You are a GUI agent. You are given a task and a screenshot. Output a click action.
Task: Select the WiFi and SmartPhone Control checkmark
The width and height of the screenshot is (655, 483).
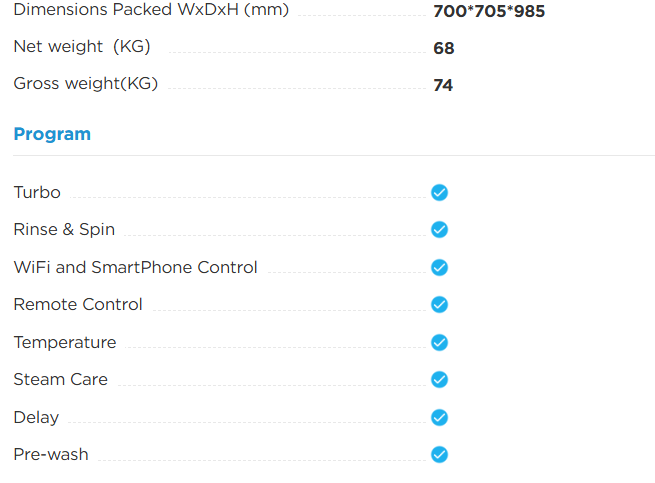click(x=439, y=267)
